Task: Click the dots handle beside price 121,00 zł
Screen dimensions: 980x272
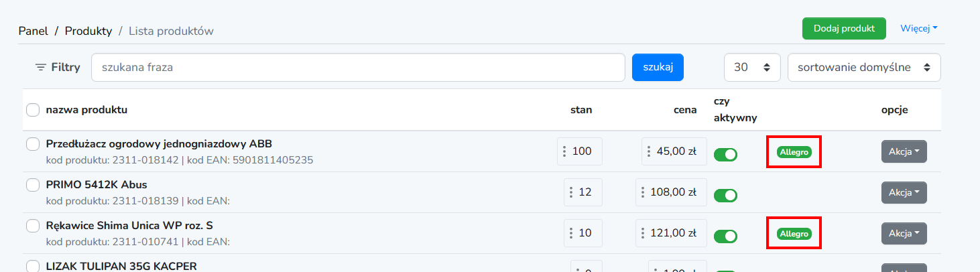Action: click(x=643, y=233)
